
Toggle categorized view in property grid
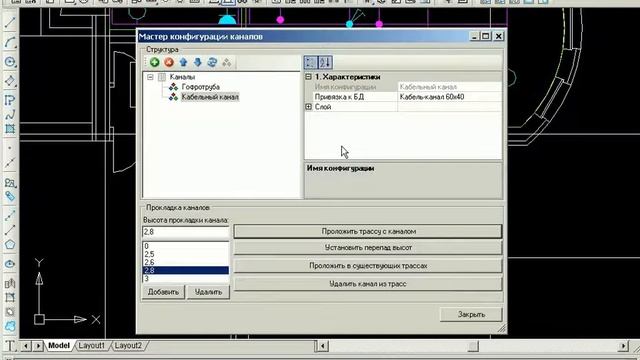coord(311,62)
